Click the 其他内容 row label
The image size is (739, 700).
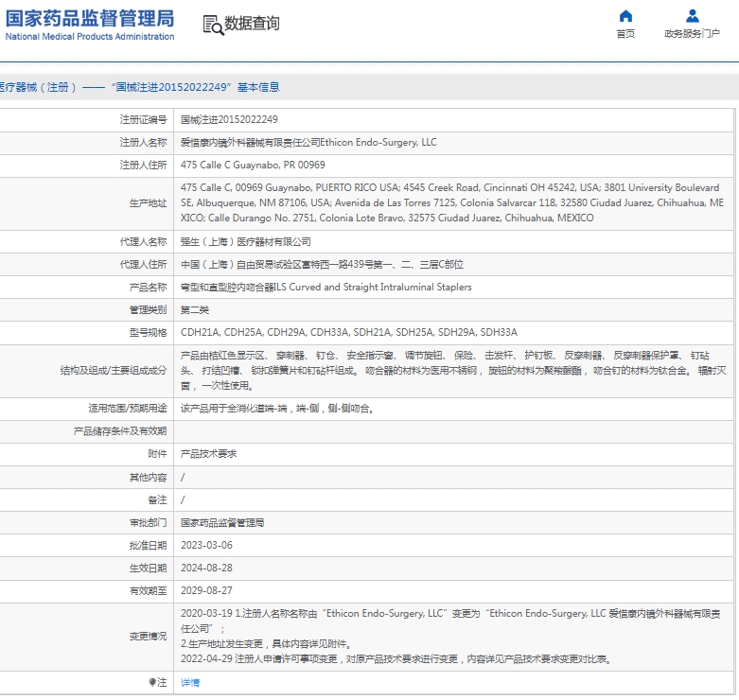click(x=148, y=477)
